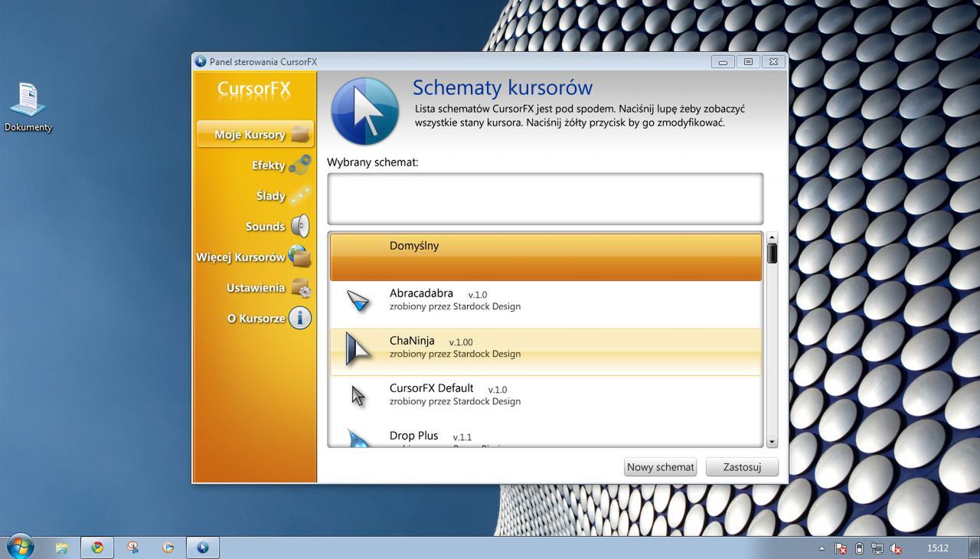
Task: Click the CursorFX title bar icon
Action: [x=201, y=61]
